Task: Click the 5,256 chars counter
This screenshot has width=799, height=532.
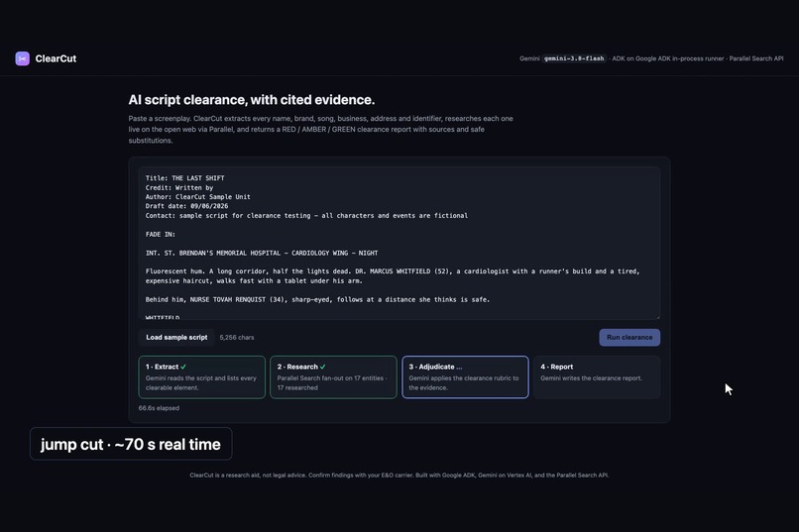Action: tap(237, 338)
